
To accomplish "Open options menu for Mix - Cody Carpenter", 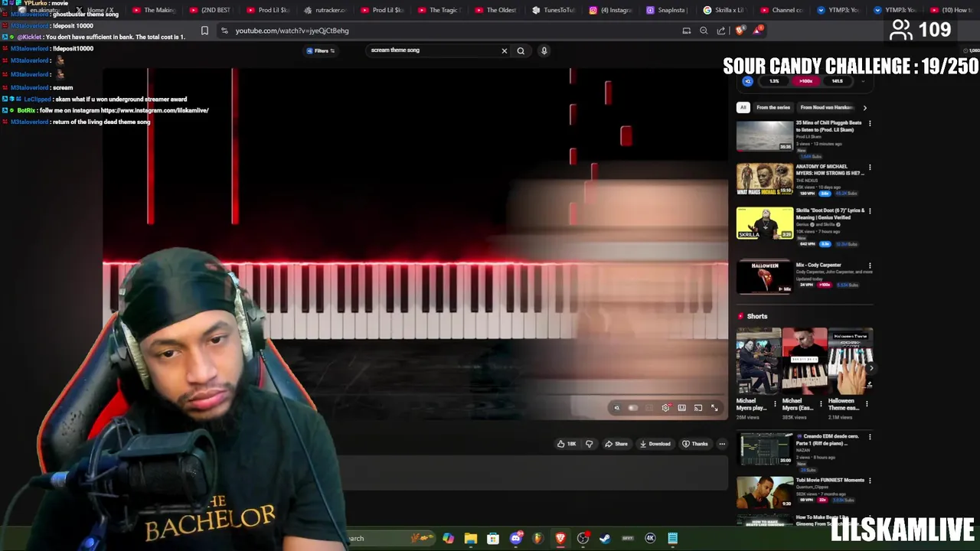I will coord(869,266).
